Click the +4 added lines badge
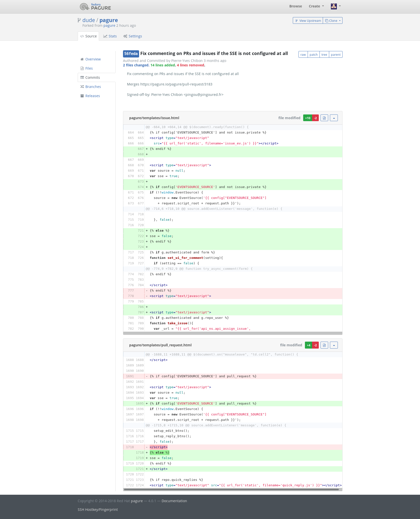This screenshot has height=519, width=420. [309, 345]
